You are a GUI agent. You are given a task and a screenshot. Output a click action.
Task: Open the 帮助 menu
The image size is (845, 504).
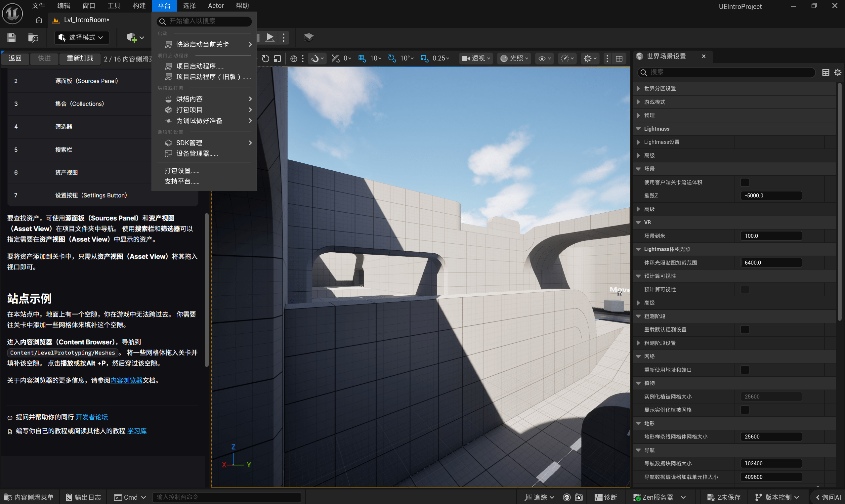click(242, 5)
